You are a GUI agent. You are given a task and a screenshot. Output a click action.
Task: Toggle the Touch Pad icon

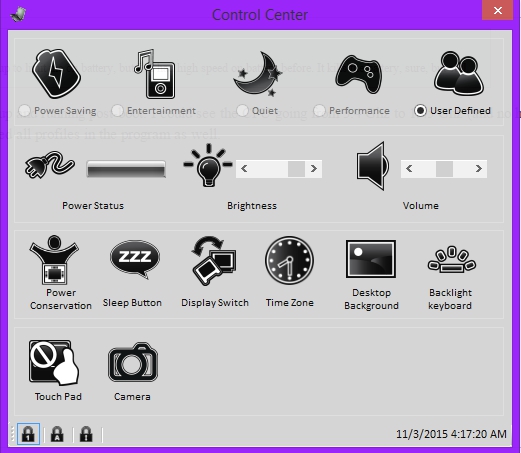click(x=54, y=362)
